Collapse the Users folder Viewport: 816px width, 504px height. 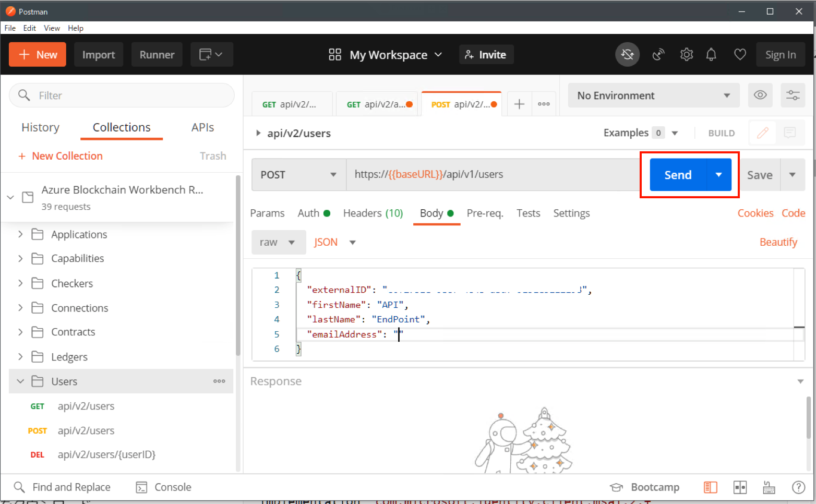(x=20, y=381)
